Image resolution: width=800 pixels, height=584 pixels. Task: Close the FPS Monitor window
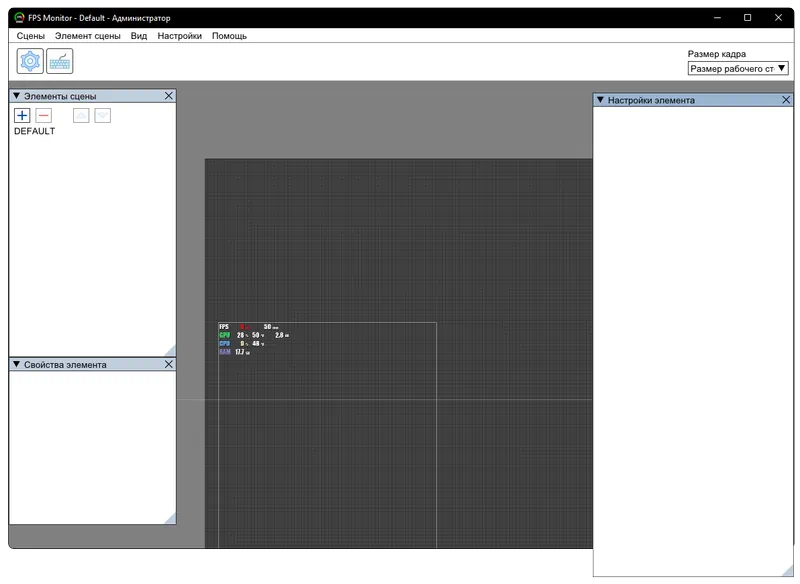coord(778,18)
